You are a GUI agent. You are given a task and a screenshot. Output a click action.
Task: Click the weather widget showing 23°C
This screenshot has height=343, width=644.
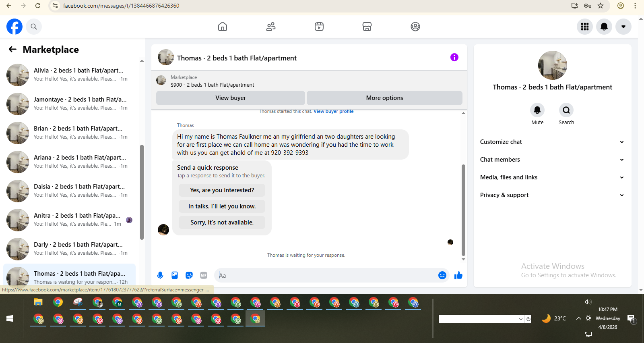553,318
